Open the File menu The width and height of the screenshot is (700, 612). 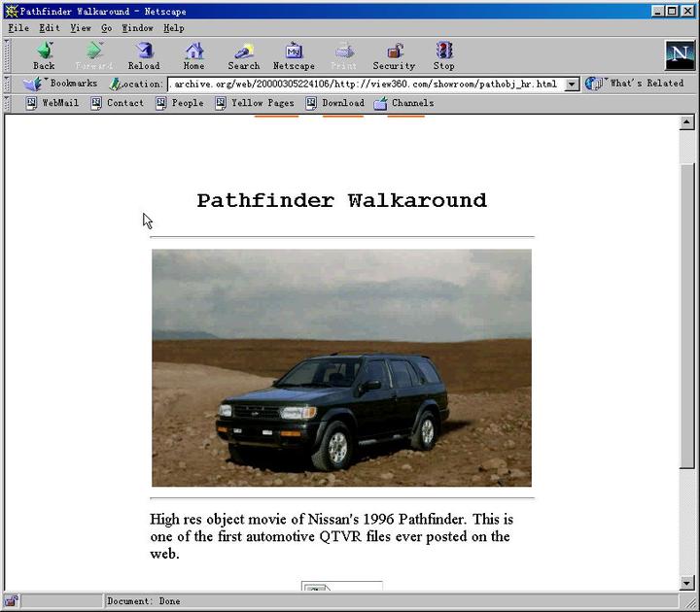[x=18, y=28]
